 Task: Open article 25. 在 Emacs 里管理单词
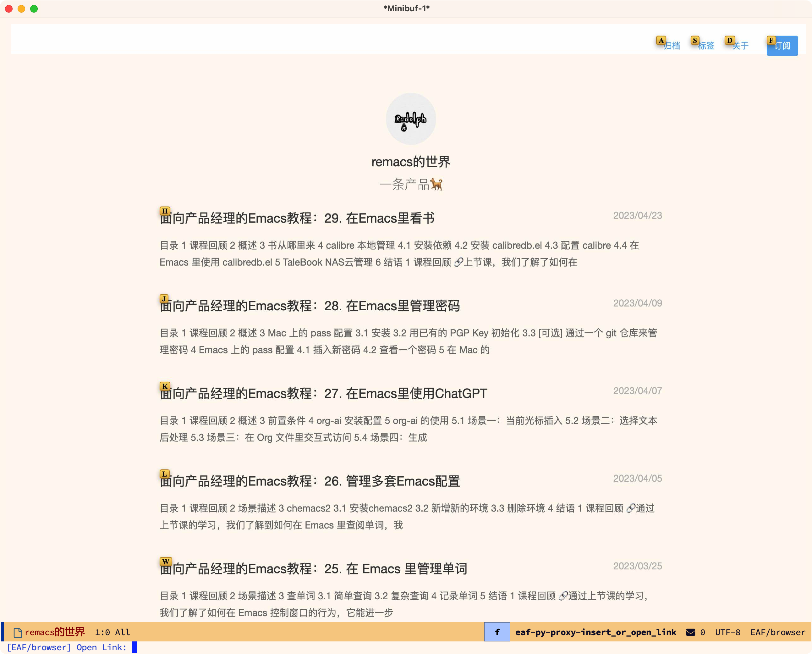(313, 568)
